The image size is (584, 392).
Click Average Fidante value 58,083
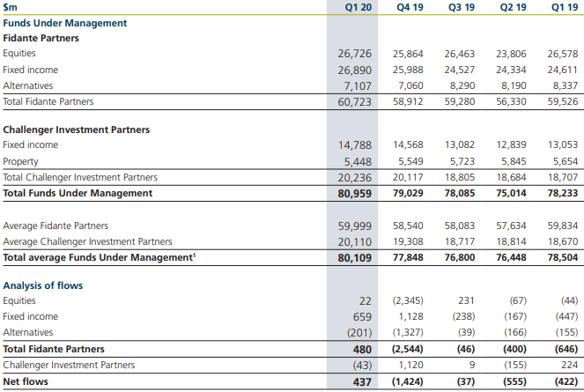coord(460,226)
